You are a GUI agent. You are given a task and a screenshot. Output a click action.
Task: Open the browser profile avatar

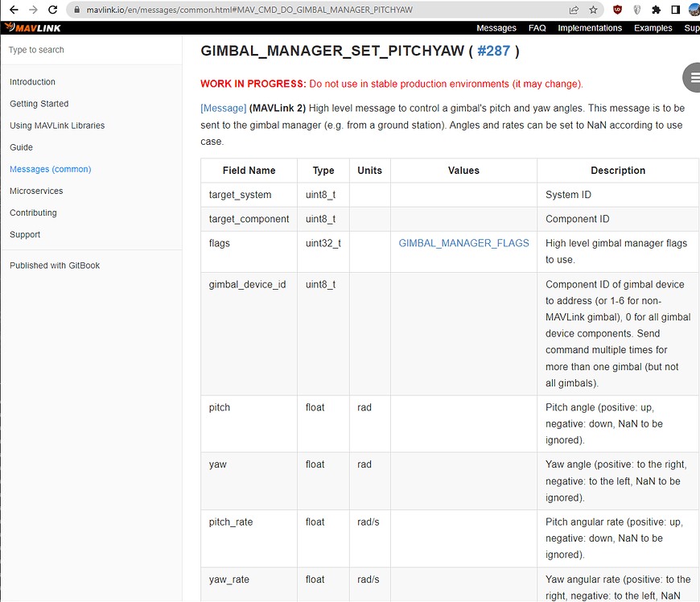(x=693, y=10)
